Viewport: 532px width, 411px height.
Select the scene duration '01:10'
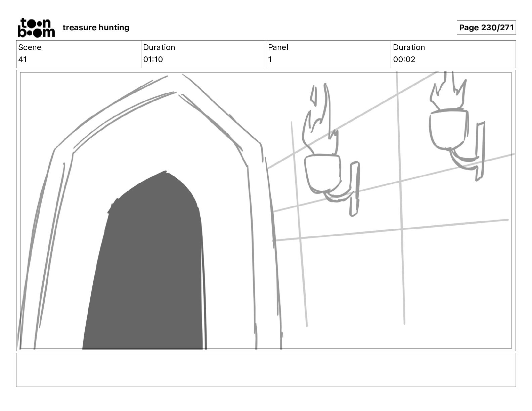pos(153,59)
